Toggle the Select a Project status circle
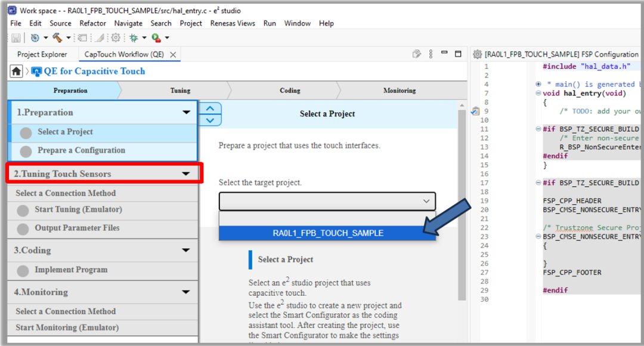This screenshot has width=644, height=346. (x=26, y=133)
